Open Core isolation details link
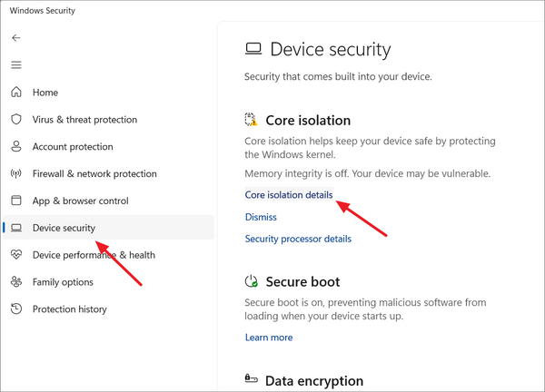This screenshot has width=545, height=392. coord(289,195)
